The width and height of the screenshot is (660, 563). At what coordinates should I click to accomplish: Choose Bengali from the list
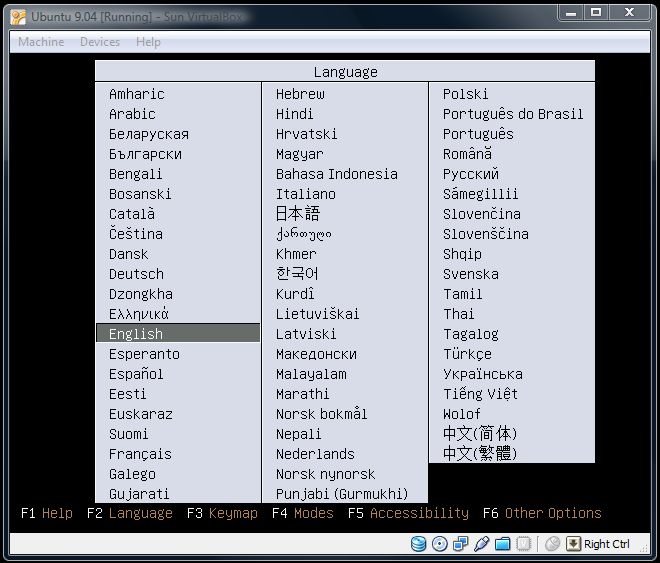pos(135,174)
